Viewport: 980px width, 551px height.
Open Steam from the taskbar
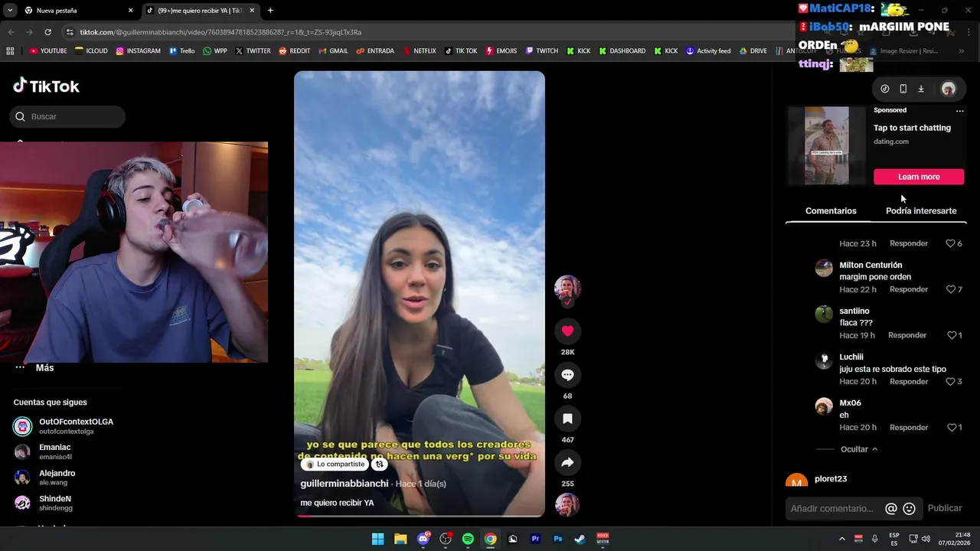point(580,539)
